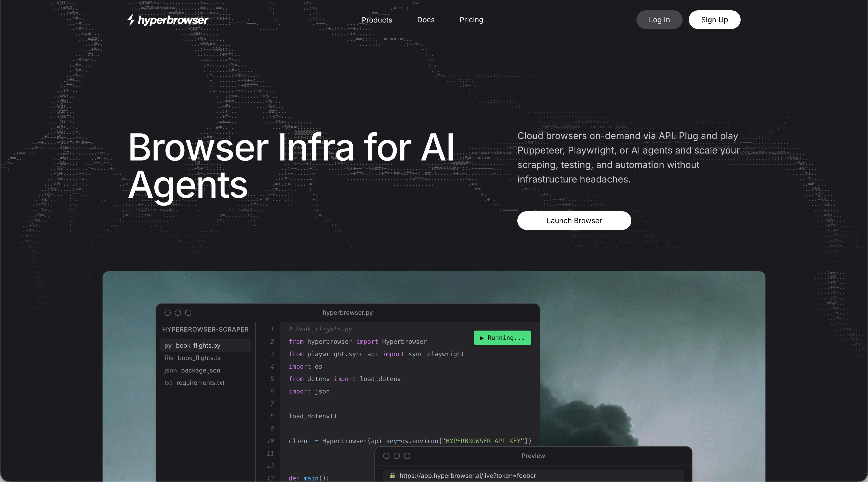Click the padlock icon in preview URL bar
This screenshot has width=868, height=482.
[x=392, y=476]
